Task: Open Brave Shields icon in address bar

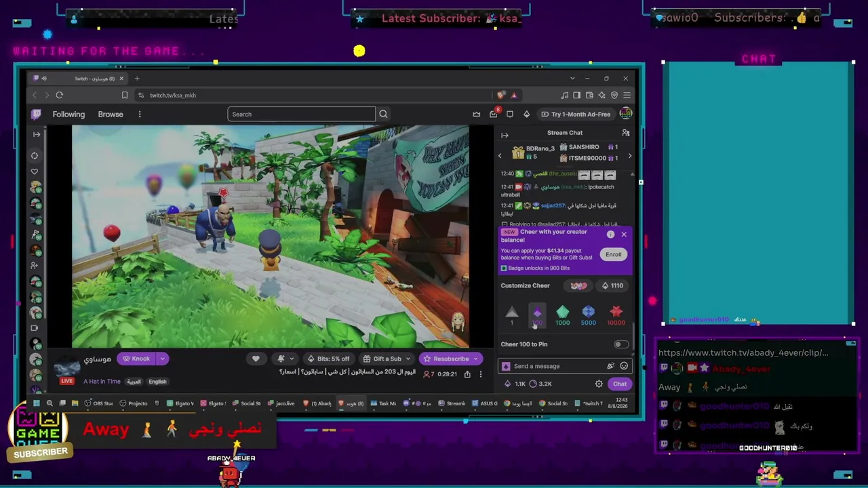Action: [x=501, y=96]
